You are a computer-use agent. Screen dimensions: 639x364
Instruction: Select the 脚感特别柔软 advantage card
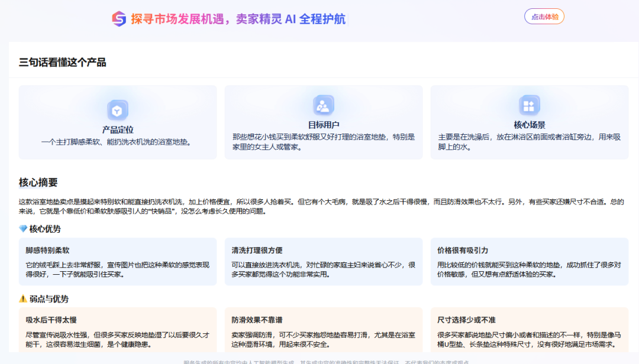117,259
